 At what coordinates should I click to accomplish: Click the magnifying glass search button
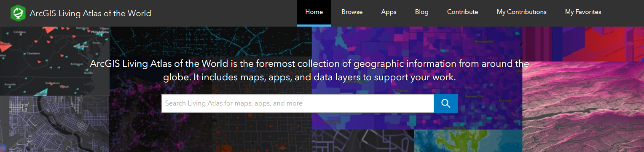point(446,103)
